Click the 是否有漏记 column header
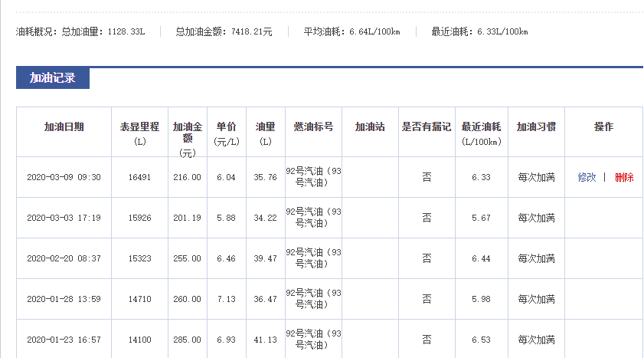The height and width of the screenshot is (358, 644). (427, 127)
